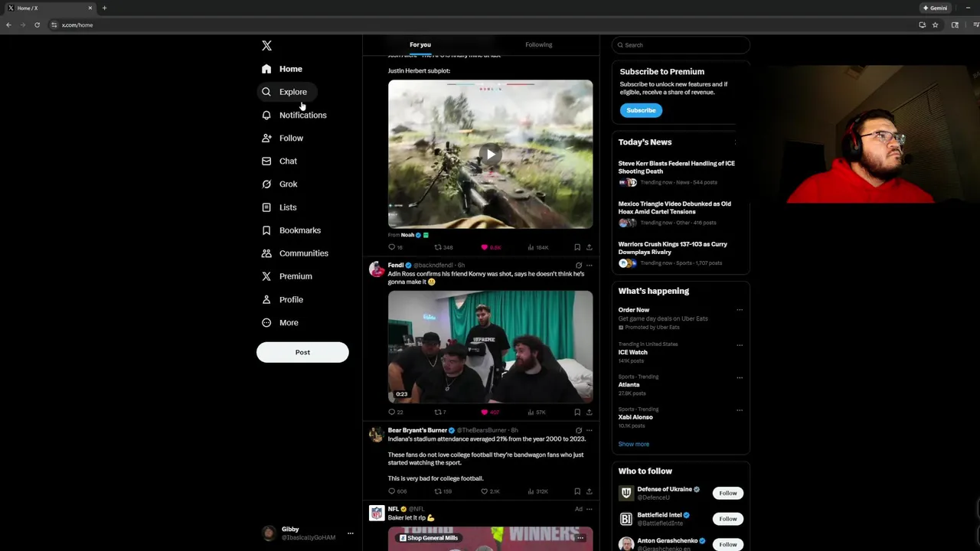Viewport: 980px width, 551px height.
Task: Switch to the Following tab
Action: click(538, 44)
